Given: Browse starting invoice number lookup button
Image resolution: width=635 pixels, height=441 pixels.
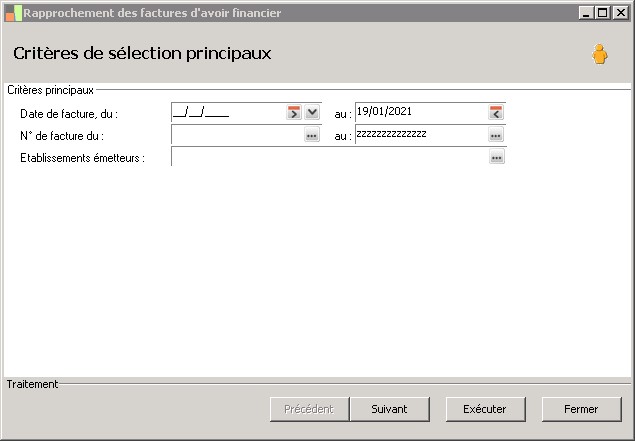Looking at the screenshot, I should tap(312, 135).
